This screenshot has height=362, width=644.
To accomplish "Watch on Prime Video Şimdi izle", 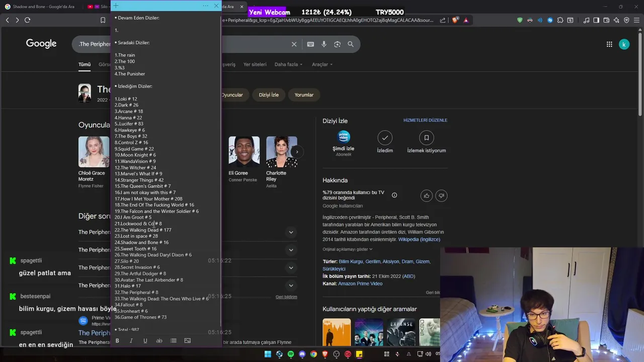I will coord(344,143).
